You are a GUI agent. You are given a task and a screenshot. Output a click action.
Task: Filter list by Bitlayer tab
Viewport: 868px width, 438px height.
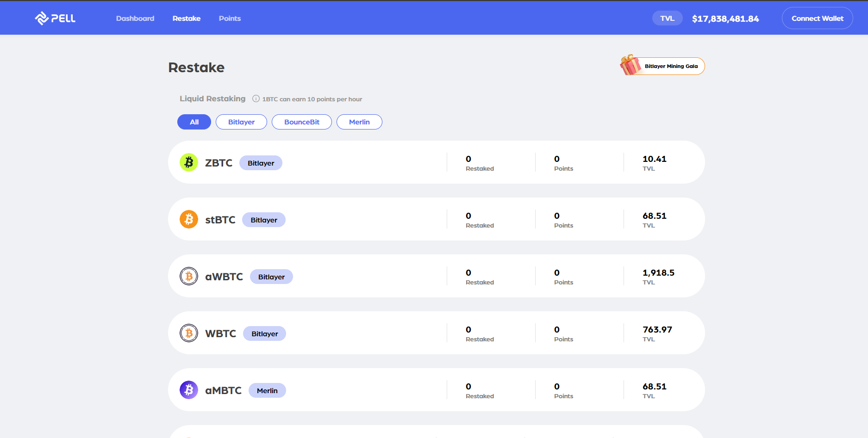[241, 122]
